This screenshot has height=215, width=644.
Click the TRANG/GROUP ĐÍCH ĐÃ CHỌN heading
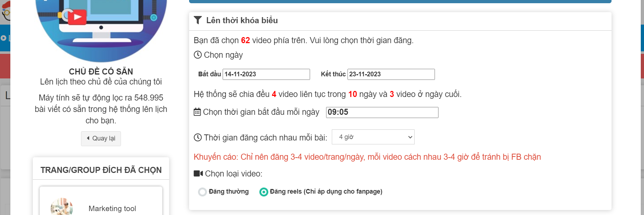101,170
